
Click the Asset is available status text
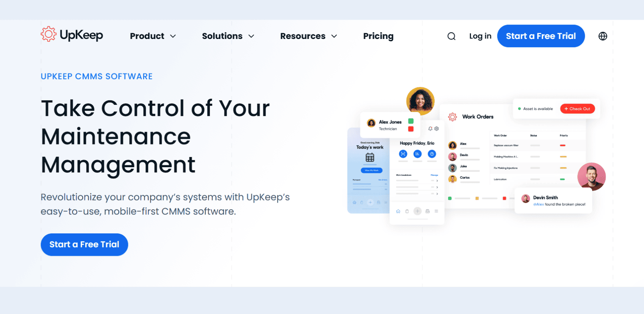[x=538, y=109]
